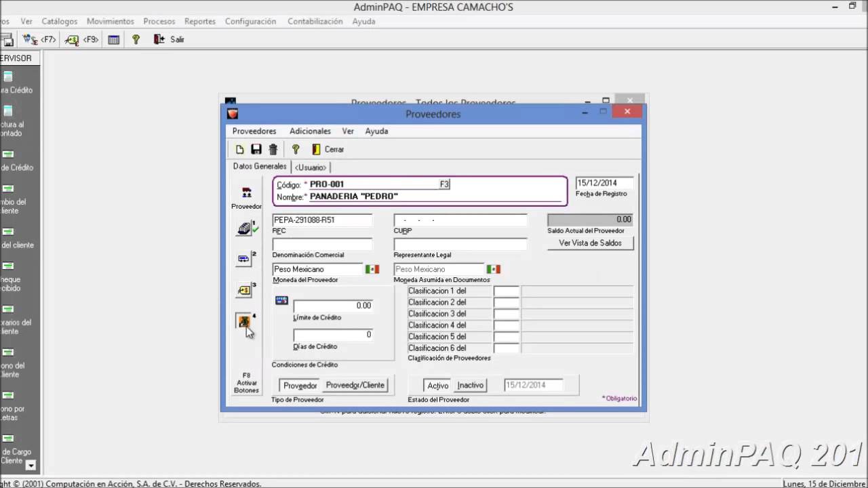The image size is (868, 488).
Task: Delete provider using the trash can icon
Action: pyautogui.click(x=273, y=149)
